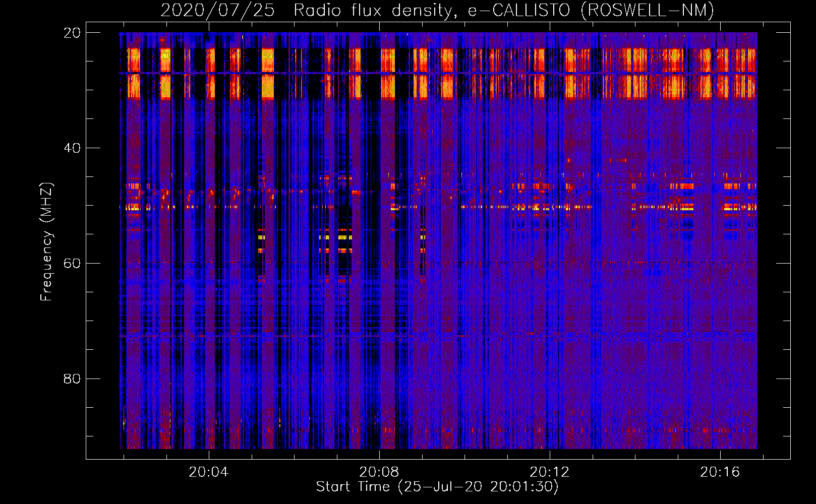Image resolution: width=816 pixels, height=504 pixels.
Task: Click the 20:08 time tick label
Action: (x=379, y=472)
